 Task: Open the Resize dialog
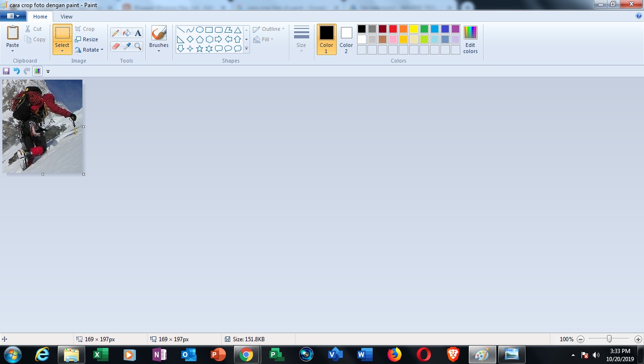tap(87, 39)
